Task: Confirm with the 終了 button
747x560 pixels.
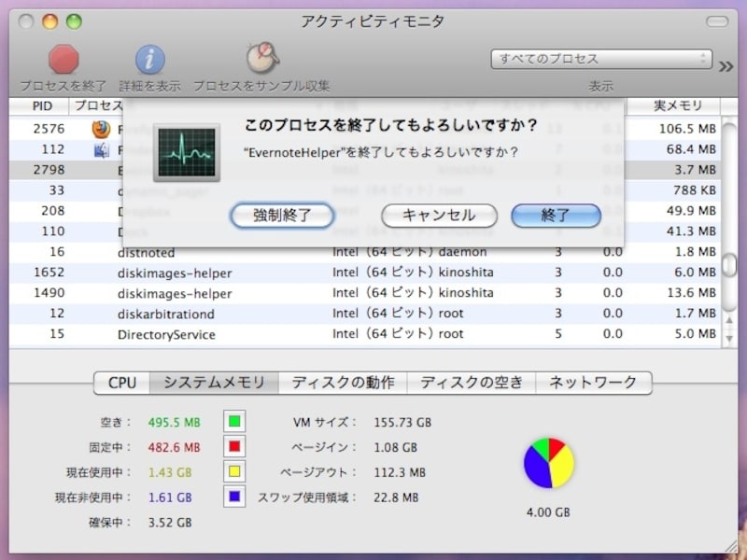Action: [556, 216]
